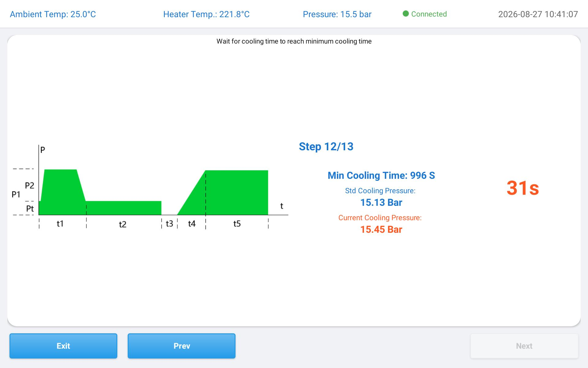The width and height of the screenshot is (588, 368).
Task: Click the Current Cooling Pressure label
Action: click(x=380, y=218)
